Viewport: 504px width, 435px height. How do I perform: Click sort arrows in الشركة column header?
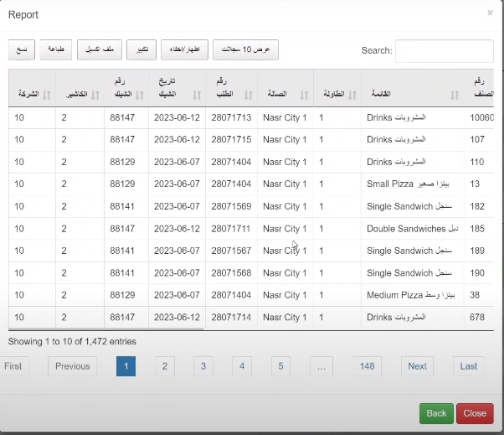click(45, 95)
